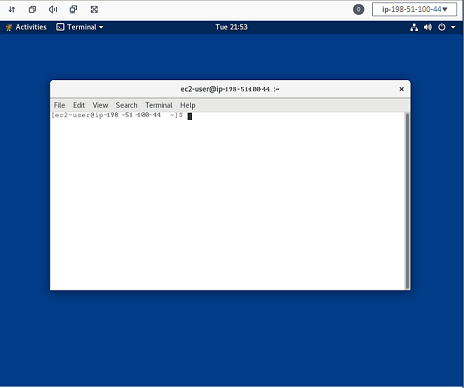
Task: Click the up-down arrows transfer icon
Action: 12,9
